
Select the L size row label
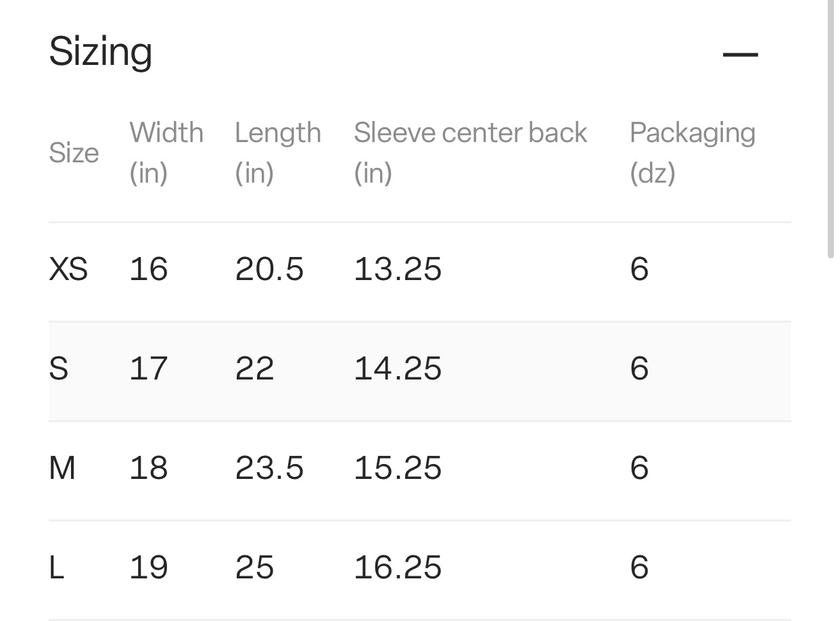tap(57, 568)
